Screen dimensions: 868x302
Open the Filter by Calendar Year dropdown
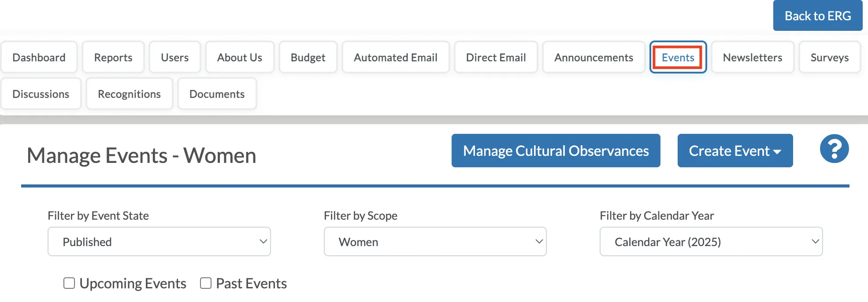tap(711, 242)
